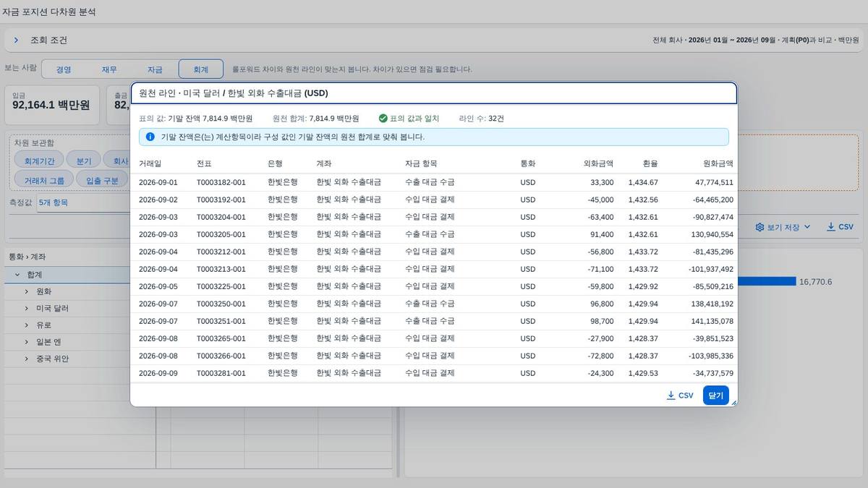The width and height of the screenshot is (868, 488).
Task: Expand the 미국 달러 tree row
Action: [x=27, y=308]
